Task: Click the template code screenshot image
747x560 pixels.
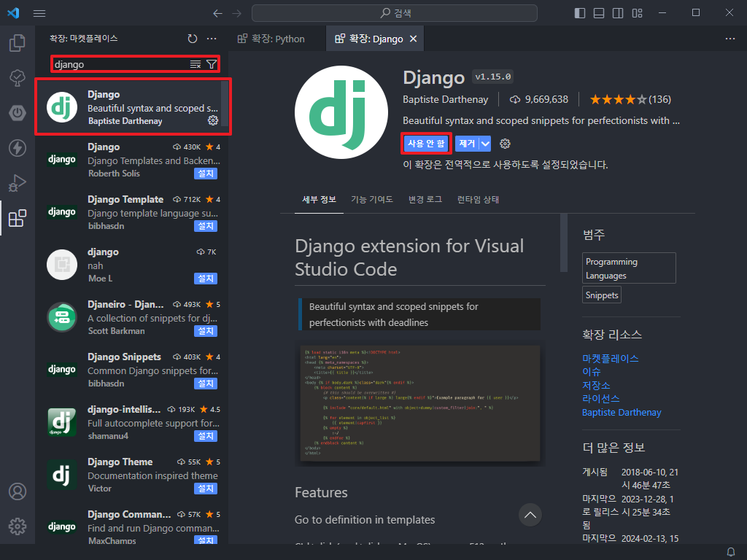Action: click(420, 402)
